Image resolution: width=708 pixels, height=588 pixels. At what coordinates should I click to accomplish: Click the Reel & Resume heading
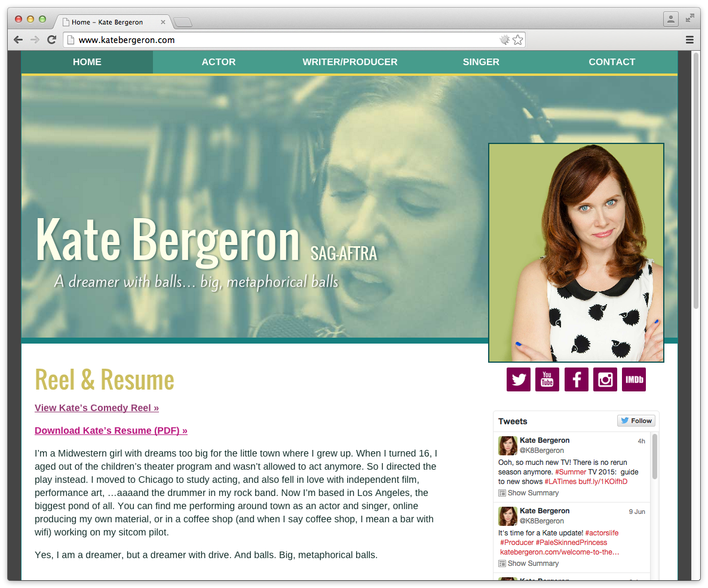coord(105,379)
